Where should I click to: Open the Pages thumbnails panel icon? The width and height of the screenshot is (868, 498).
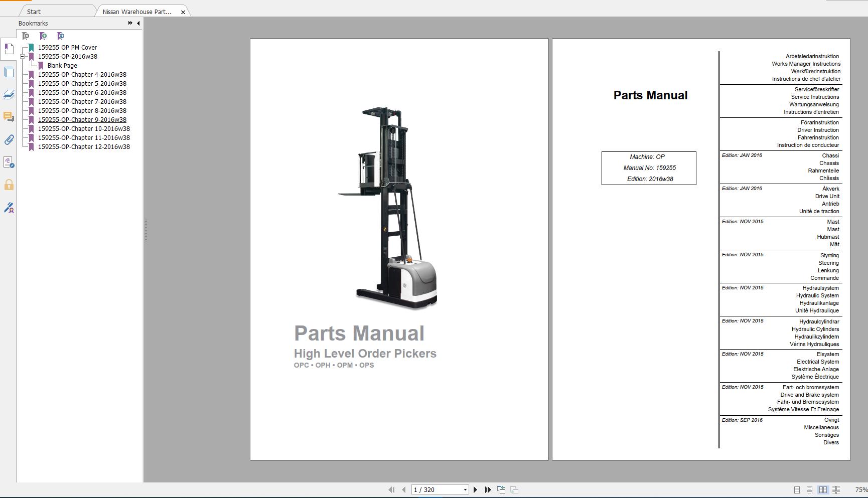(x=9, y=72)
